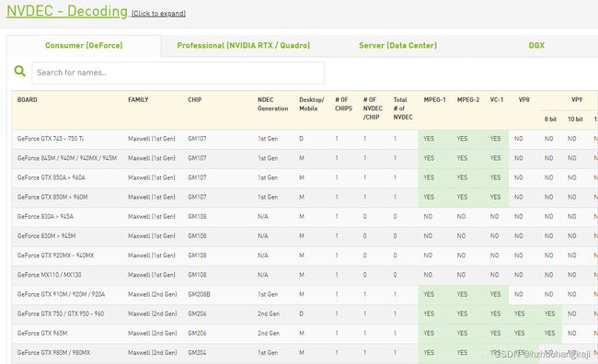The image size is (598, 364).
Task: Select 'GeForce GTX 750 / GTX 950 - 960' cell
Action: pyautogui.click(x=61, y=313)
